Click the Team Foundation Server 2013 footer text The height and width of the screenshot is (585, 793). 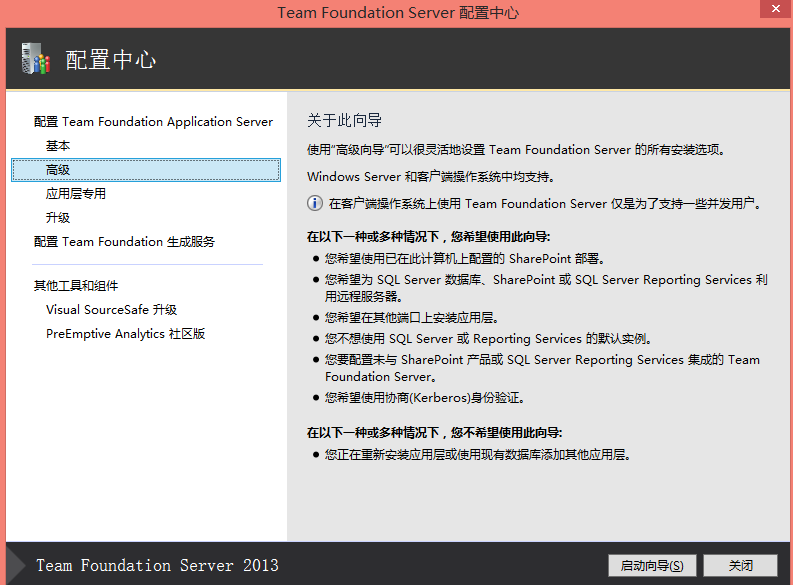pyautogui.click(x=157, y=565)
